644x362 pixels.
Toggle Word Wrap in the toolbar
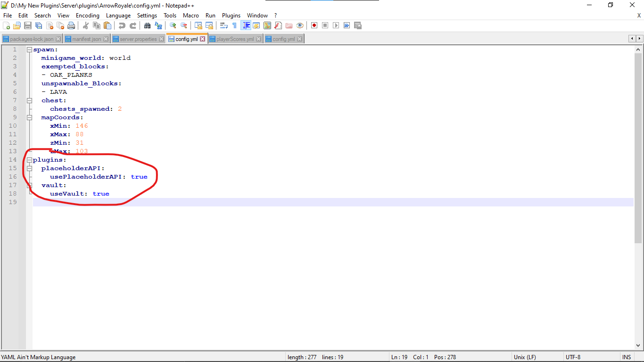[x=224, y=25]
